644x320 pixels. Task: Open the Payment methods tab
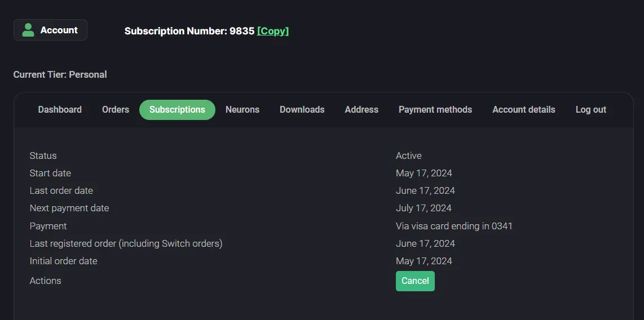(435, 110)
